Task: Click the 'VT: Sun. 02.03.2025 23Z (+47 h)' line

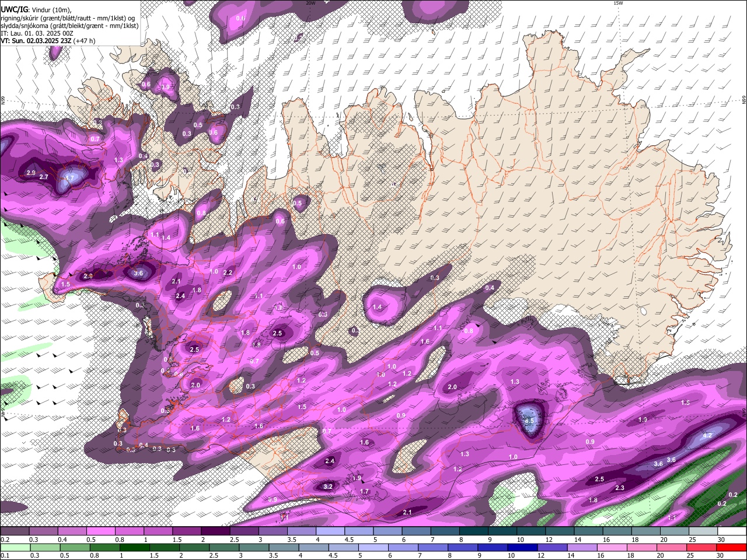Action: (48, 41)
